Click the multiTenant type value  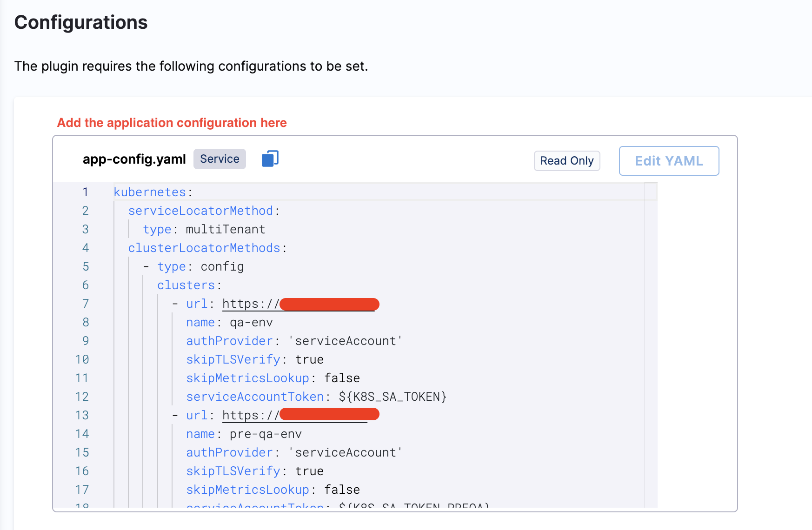(x=225, y=229)
